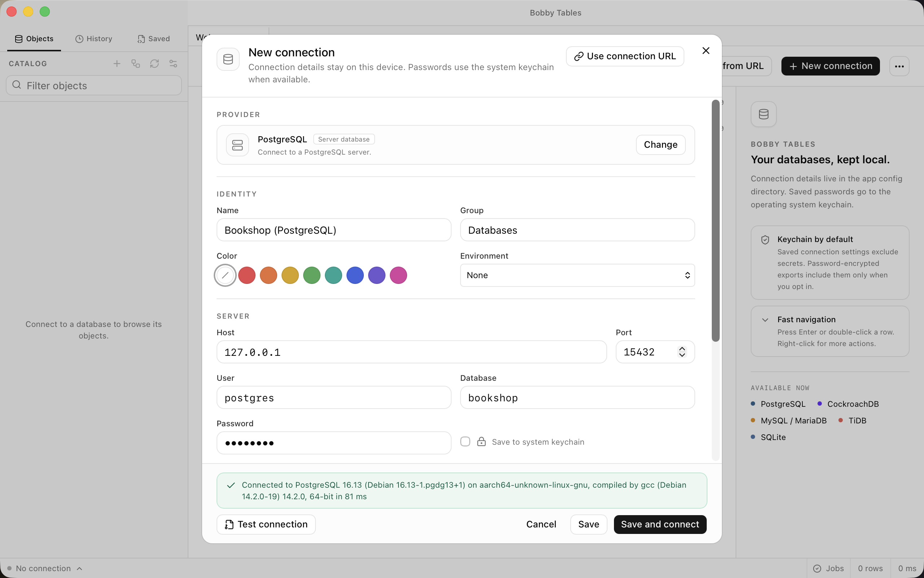
Task: Click the User field containing postgres
Action: point(334,398)
